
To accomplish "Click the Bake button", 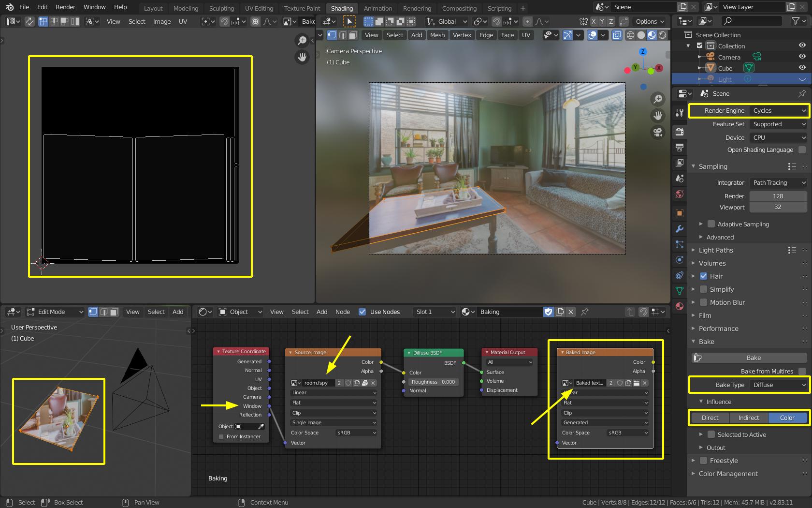I will (750, 358).
